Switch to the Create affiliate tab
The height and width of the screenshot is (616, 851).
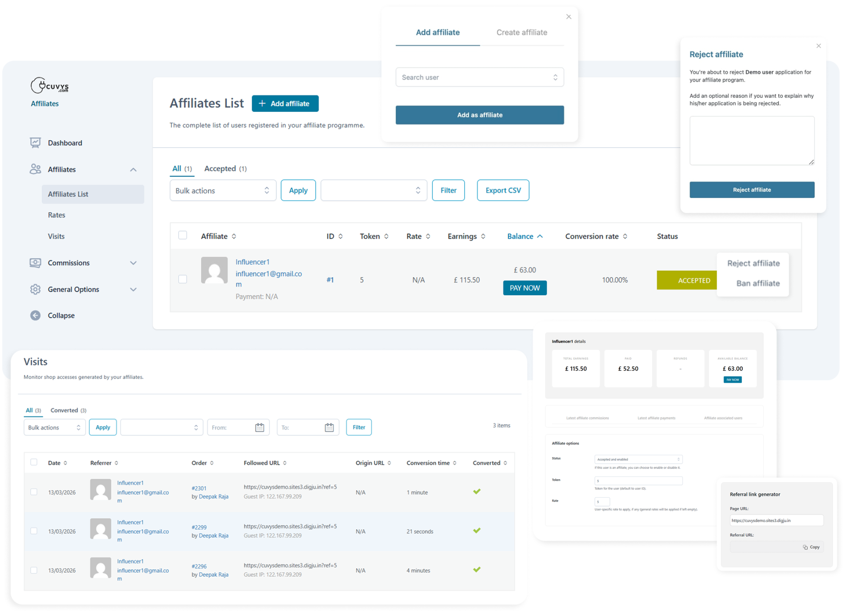pyautogui.click(x=521, y=32)
